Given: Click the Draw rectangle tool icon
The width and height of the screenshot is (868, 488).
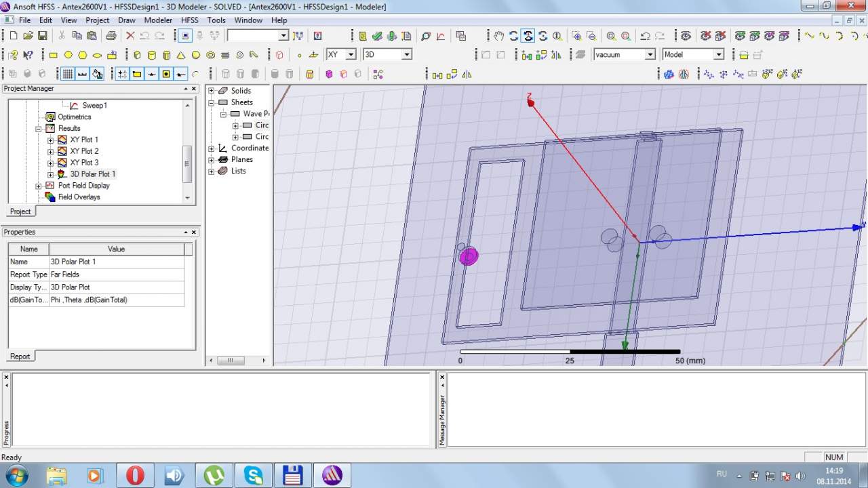Looking at the screenshot, I should (x=53, y=55).
